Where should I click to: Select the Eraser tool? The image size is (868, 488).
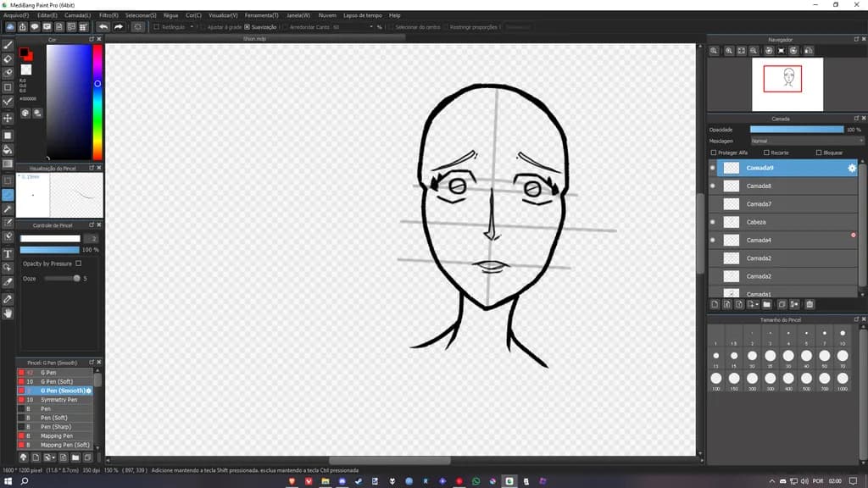(8, 59)
